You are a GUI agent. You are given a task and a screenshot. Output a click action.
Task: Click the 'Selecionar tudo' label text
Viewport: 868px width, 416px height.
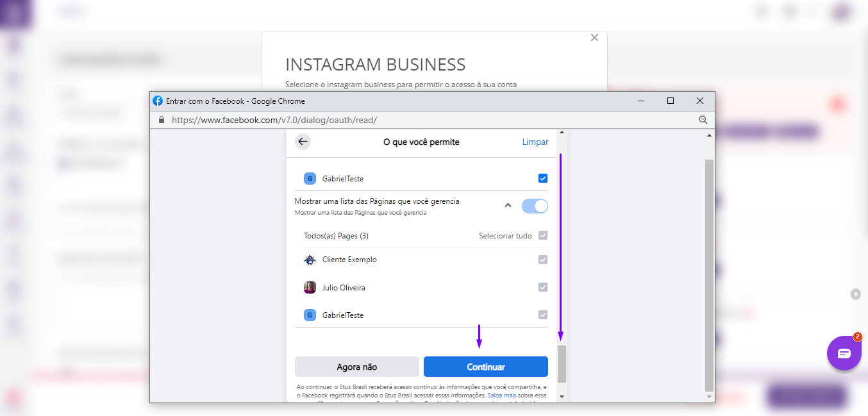pyautogui.click(x=505, y=236)
